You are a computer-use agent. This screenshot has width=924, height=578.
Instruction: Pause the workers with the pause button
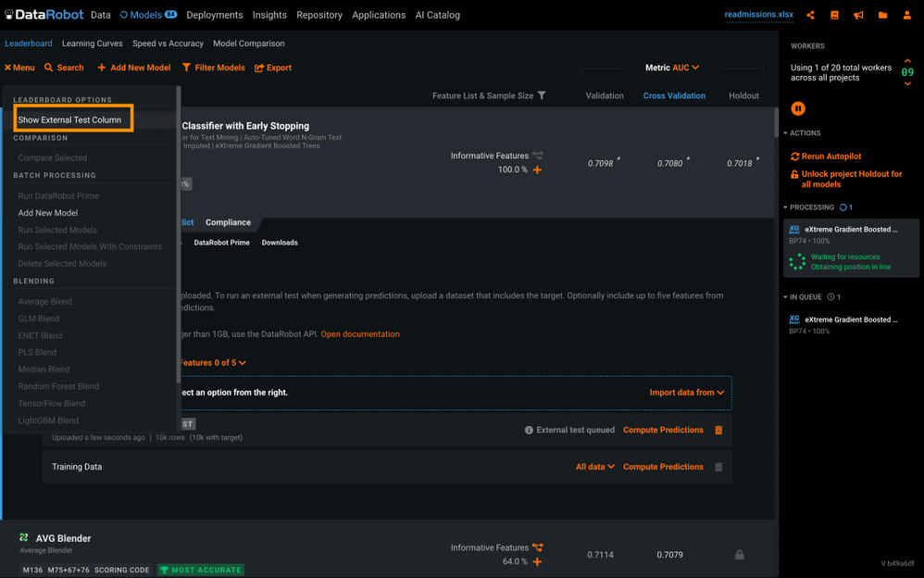click(x=798, y=108)
